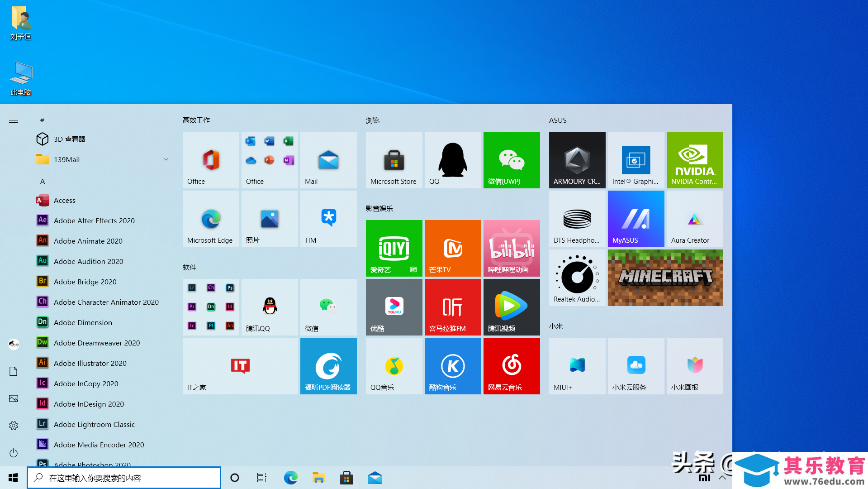Open the iQIYI tile
The width and height of the screenshot is (868, 489).
pos(394,248)
